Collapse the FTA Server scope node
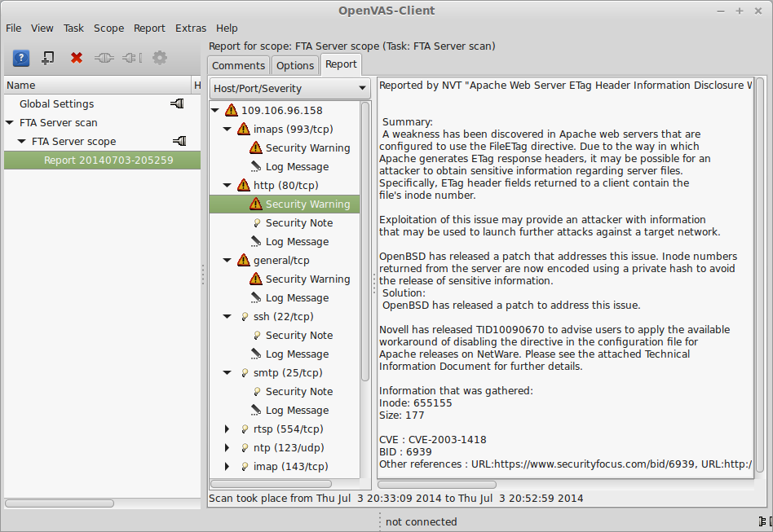This screenshot has width=773, height=532. (x=22, y=141)
